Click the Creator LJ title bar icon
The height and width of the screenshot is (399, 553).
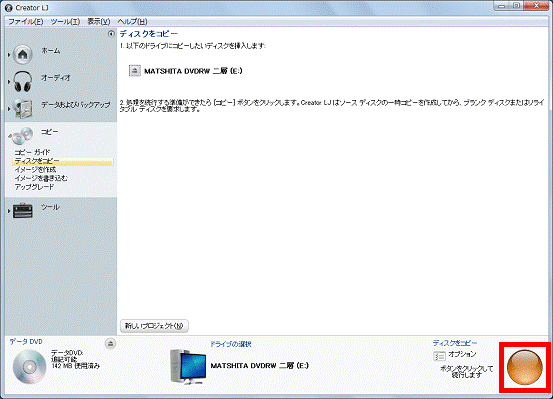coord(9,8)
